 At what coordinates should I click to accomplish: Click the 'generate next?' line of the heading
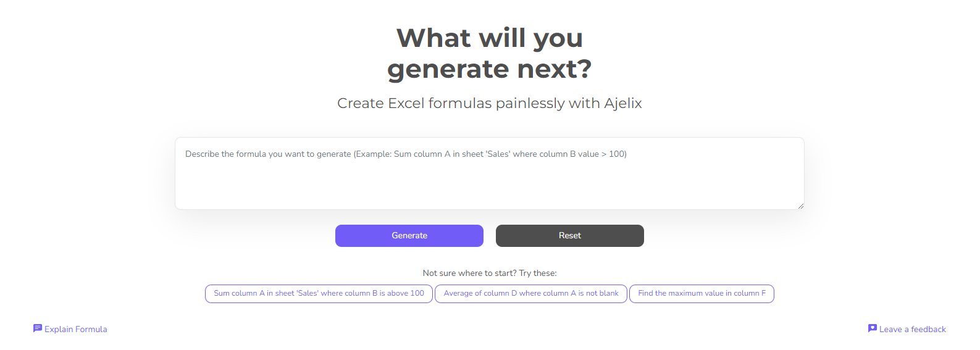pyautogui.click(x=489, y=69)
